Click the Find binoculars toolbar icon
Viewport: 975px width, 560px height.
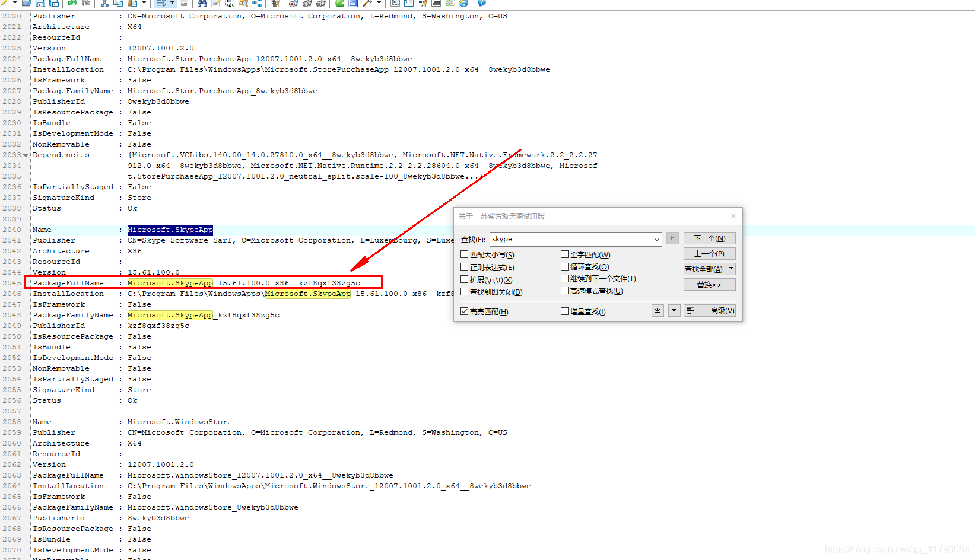(x=202, y=3)
